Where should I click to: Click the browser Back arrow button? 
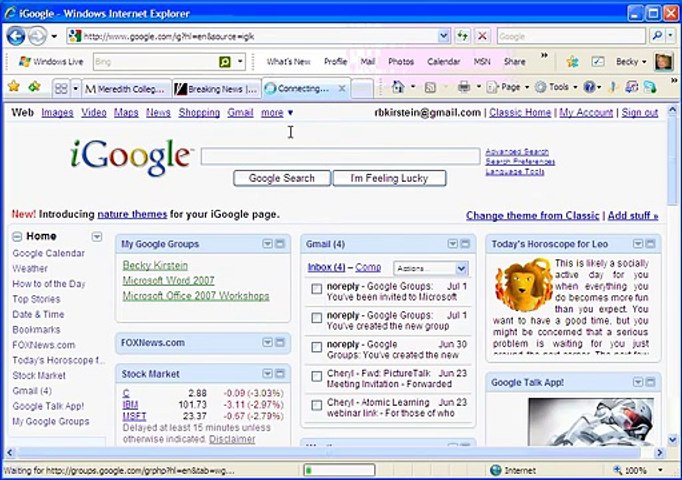(16, 36)
